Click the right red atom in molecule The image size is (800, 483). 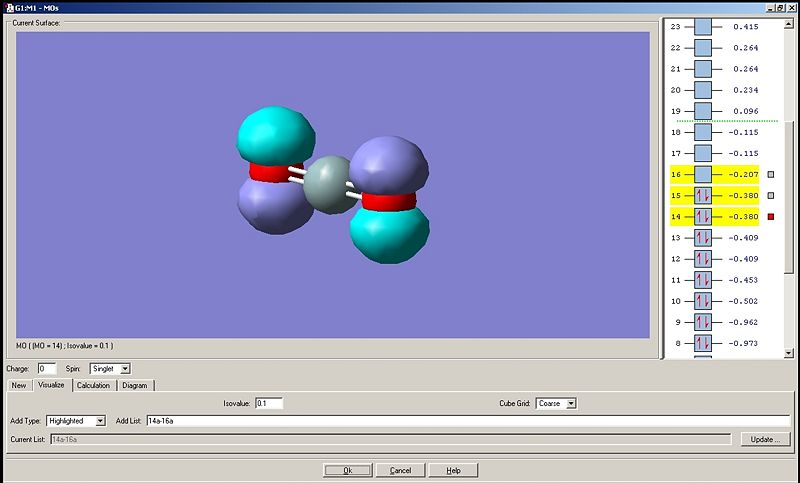pyautogui.click(x=390, y=201)
